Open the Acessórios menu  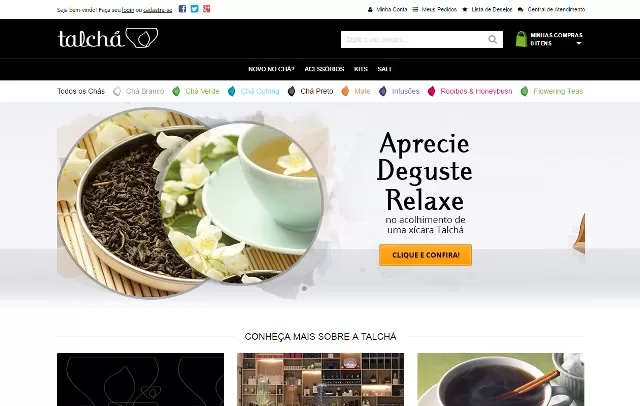[x=324, y=69]
